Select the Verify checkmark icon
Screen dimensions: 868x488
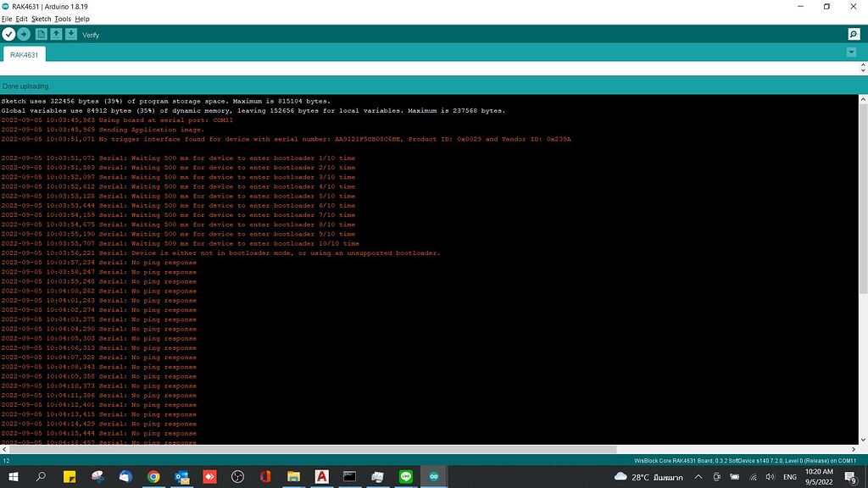click(x=8, y=34)
